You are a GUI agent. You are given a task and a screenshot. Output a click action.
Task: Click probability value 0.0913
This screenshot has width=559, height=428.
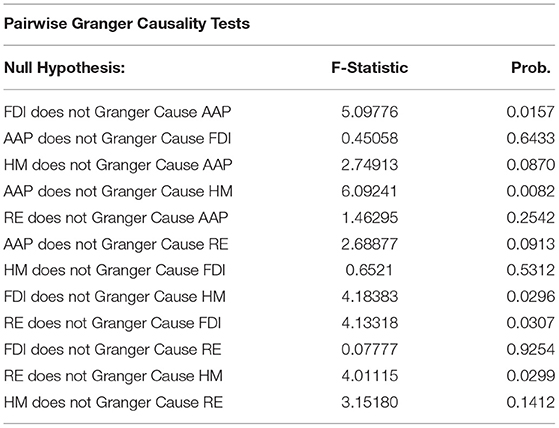tap(530, 244)
